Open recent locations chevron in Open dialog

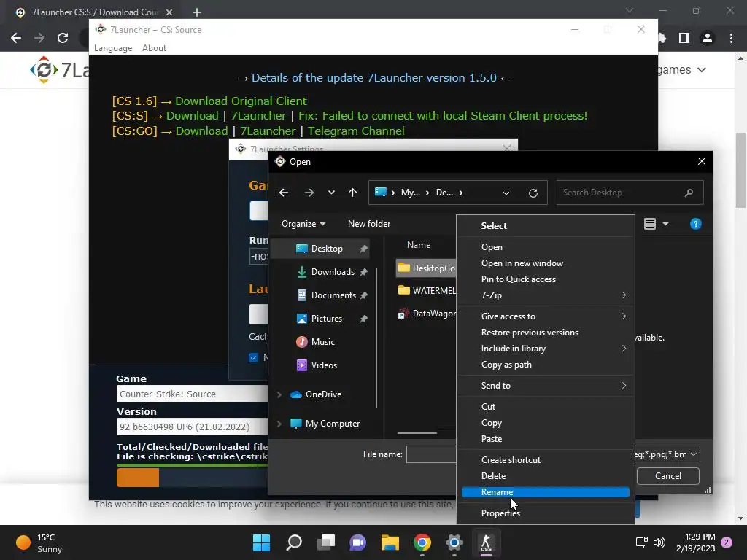pyautogui.click(x=331, y=192)
